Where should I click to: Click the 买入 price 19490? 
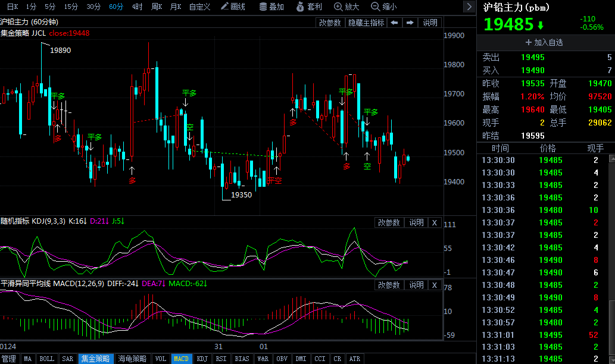(x=533, y=70)
